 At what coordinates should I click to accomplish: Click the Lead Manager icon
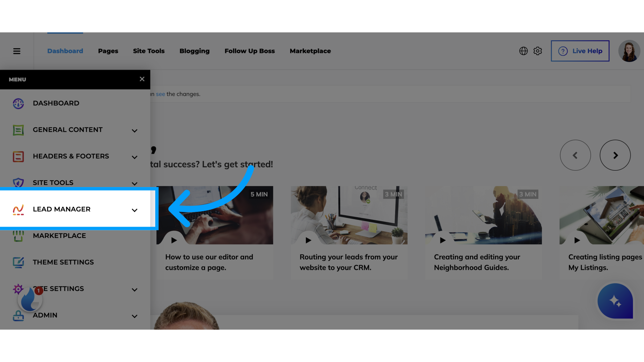pos(18,209)
